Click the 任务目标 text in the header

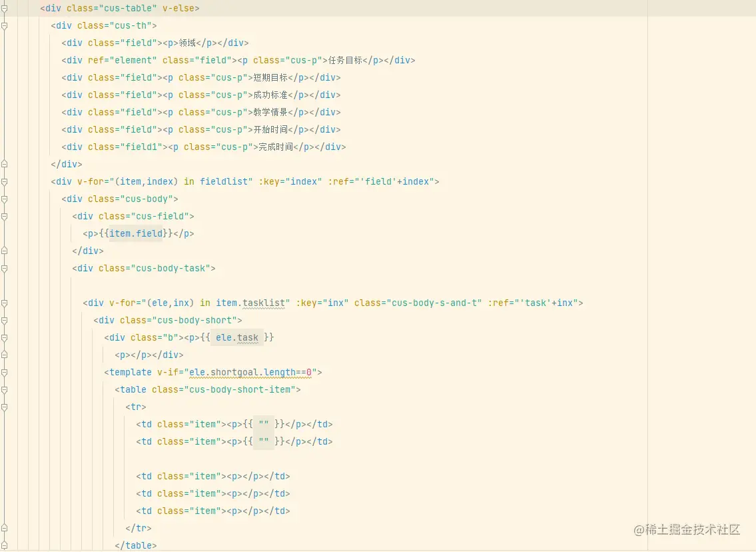[345, 60]
